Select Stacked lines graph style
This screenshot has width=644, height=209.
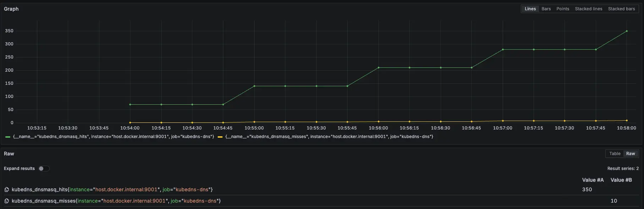588,9
